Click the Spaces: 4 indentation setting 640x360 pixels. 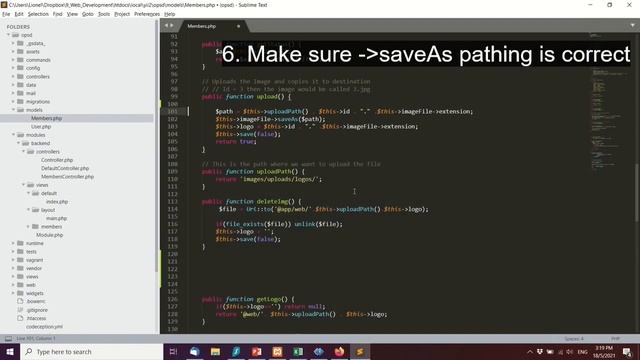click(x=574, y=339)
